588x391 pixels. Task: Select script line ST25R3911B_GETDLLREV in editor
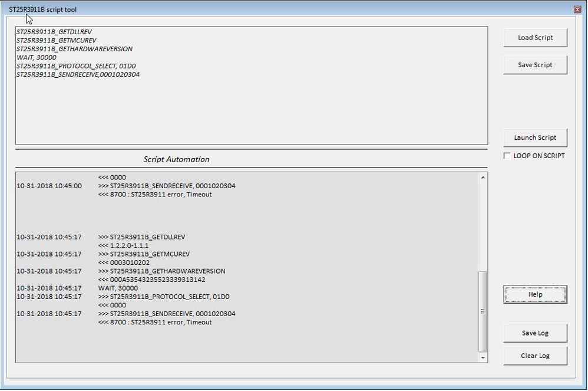54,32
